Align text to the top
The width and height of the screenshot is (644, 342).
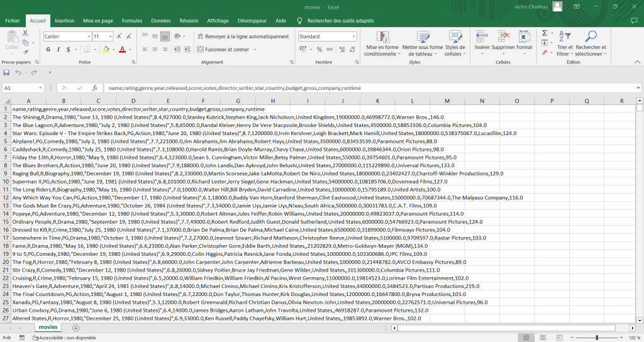[x=145, y=36]
